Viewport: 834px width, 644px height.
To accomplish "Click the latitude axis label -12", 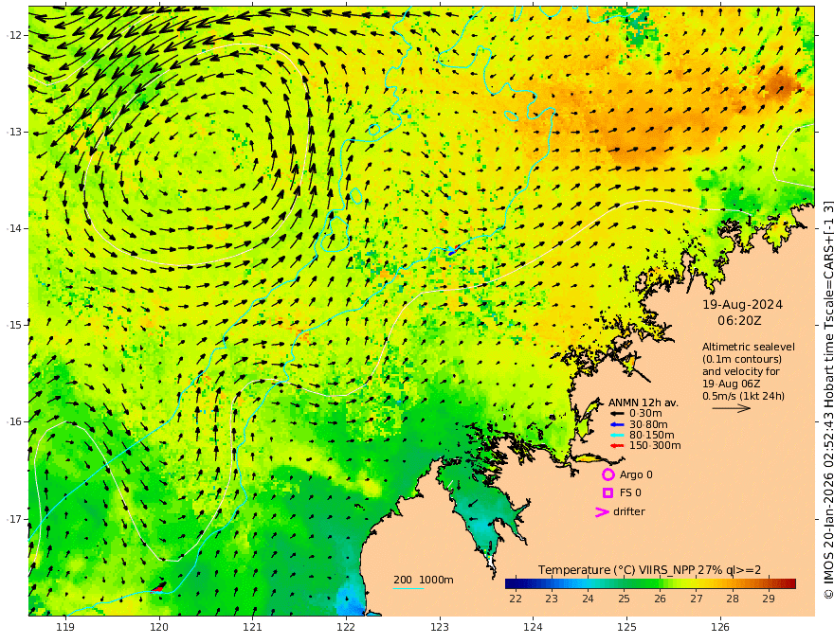I will tap(14, 35).
